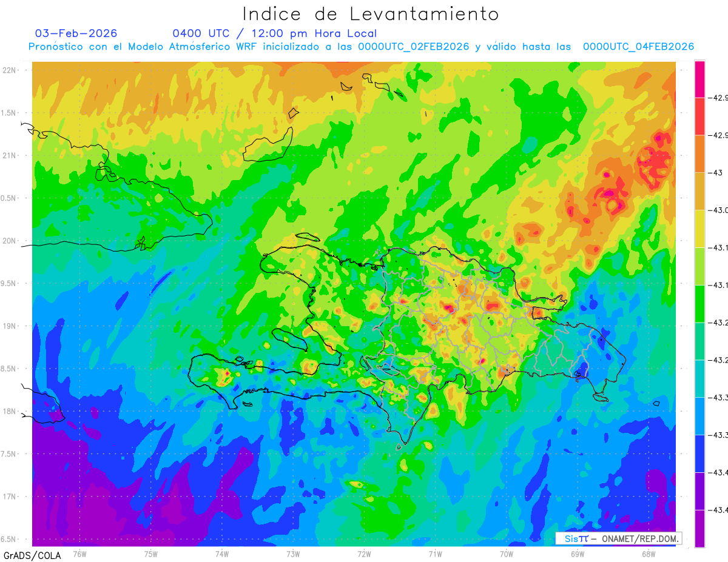Image resolution: width=728 pixels, height=562 pixels.
Task: Click the "73W" longitude label
Action: [293, 554]
